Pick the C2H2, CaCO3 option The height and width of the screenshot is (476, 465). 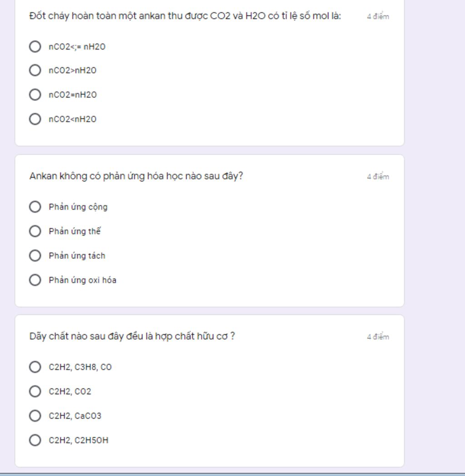[35, 416]
